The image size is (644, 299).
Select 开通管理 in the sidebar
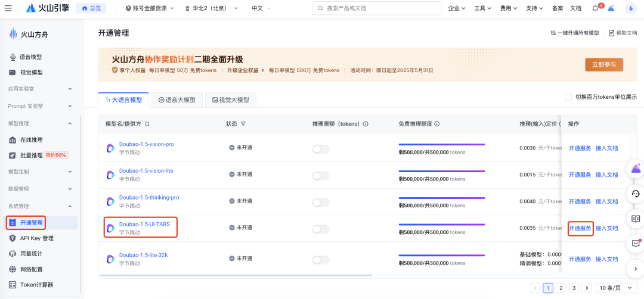[x=41, y=223]
